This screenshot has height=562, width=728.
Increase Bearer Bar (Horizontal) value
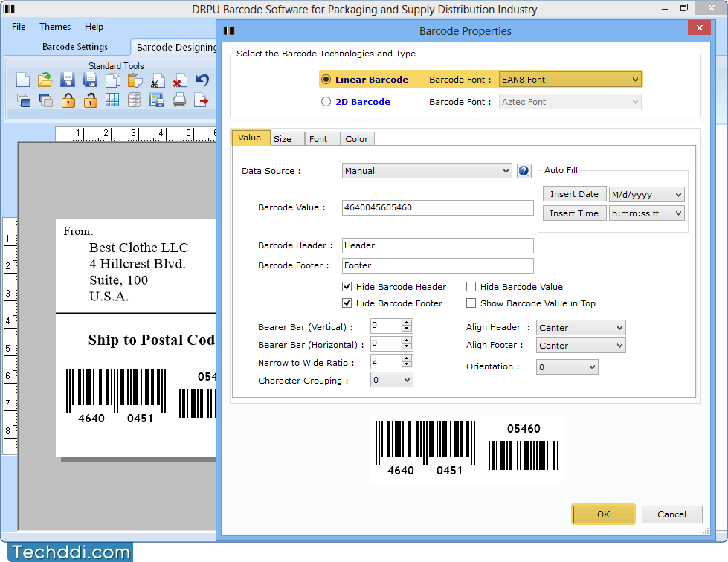407,340
